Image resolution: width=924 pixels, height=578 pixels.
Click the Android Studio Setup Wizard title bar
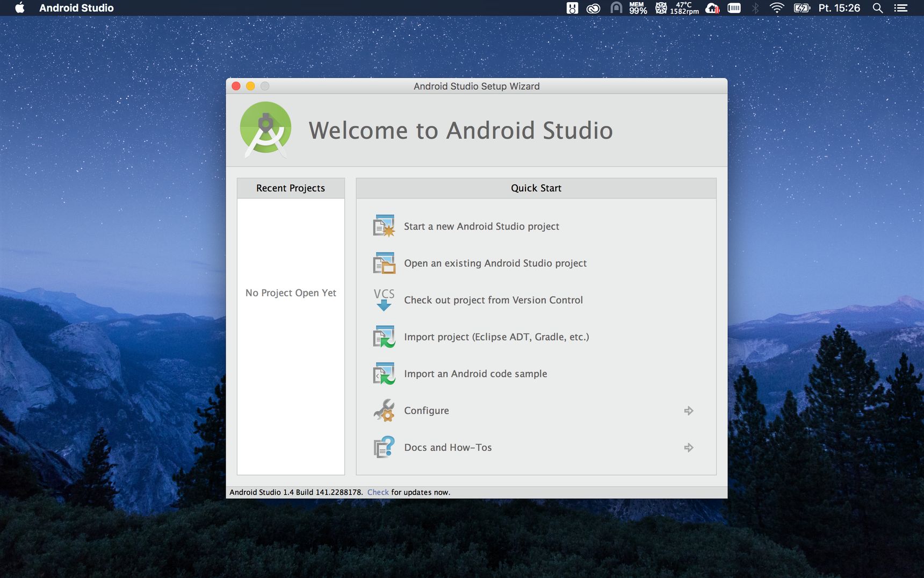pos(477,86)
